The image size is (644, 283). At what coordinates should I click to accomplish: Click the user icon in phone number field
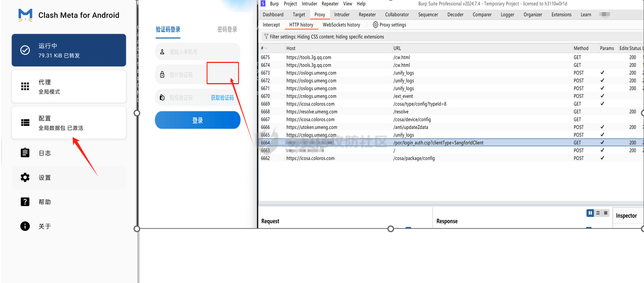(x=162, y=52)
